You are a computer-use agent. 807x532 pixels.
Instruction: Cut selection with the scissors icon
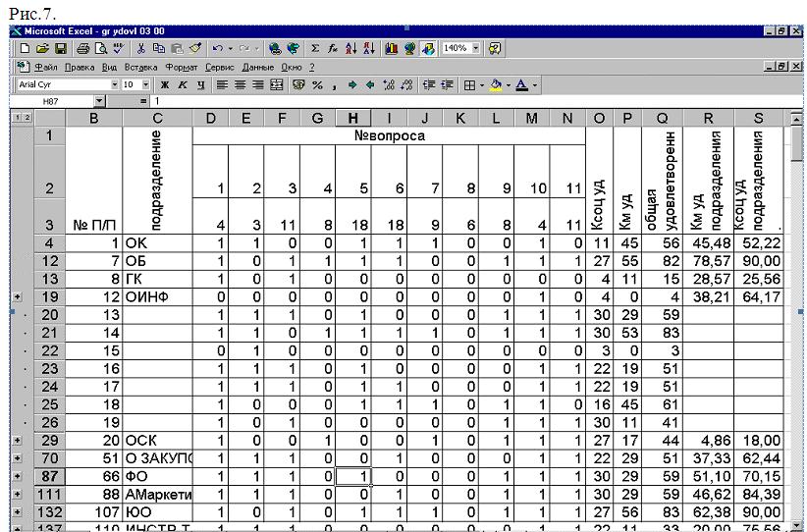coord(141,49)
